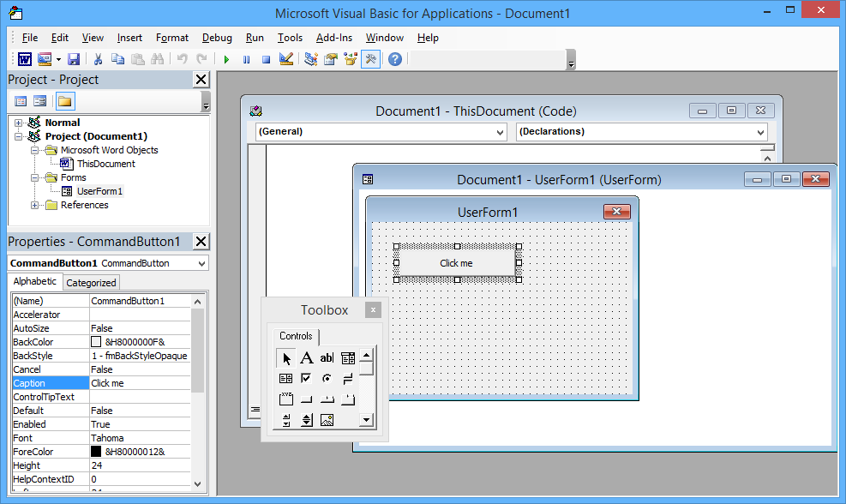
Task: Click the View Microsoft Word toolbar icon
Action: (25, 59)
